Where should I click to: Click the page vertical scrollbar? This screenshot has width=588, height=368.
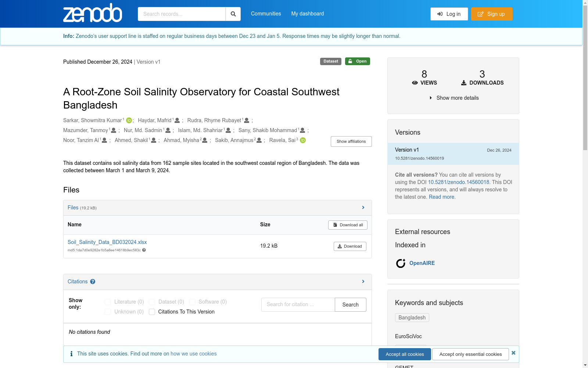585,78
